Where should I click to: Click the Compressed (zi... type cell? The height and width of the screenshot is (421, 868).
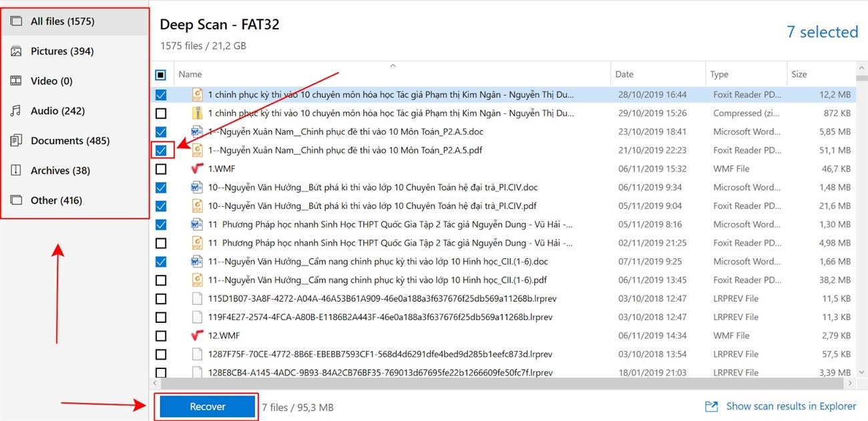point(746,113)
